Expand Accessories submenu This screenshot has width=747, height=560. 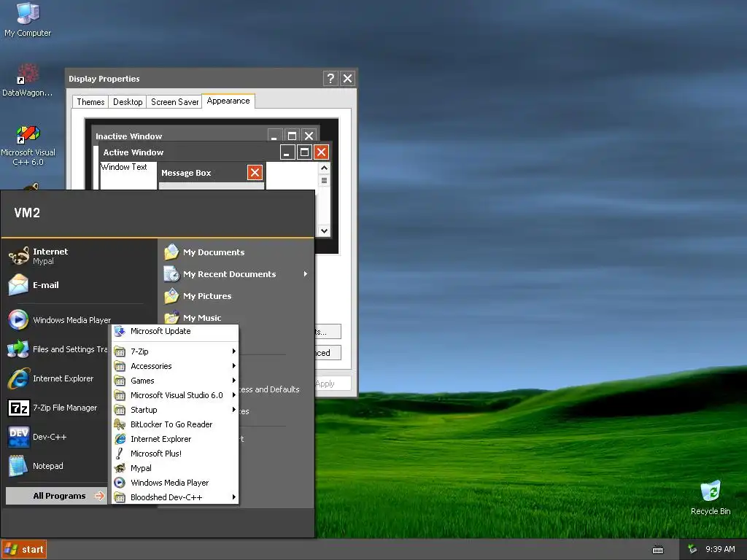[x=175, y=366]
